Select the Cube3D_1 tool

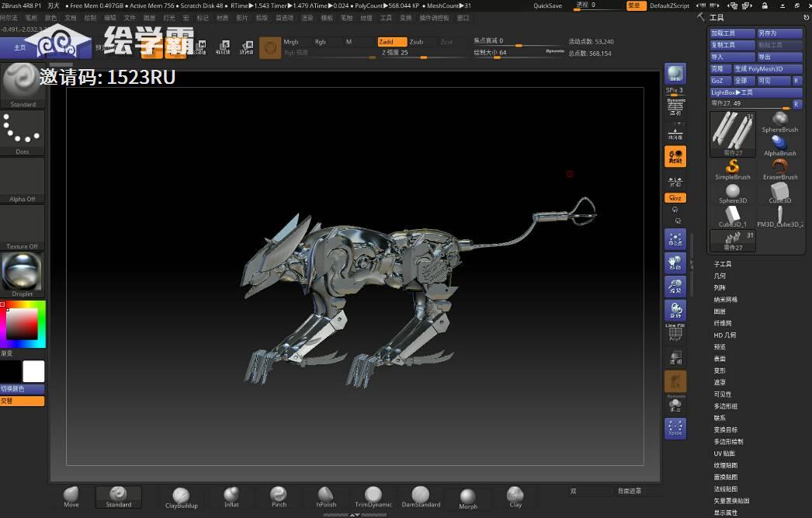pos(732,217)
